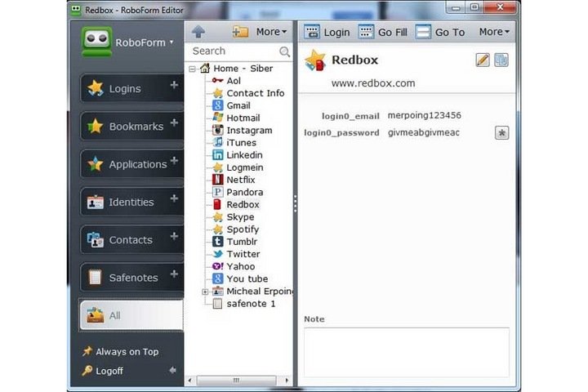588x392 pixels.
Task: Click the login0_password value field
Action: [423, 132]
